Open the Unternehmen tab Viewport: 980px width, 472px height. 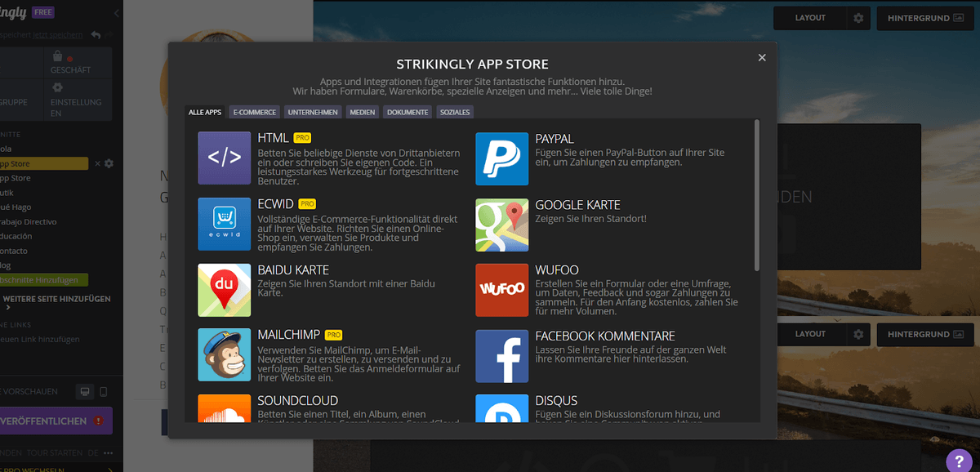(x=313, y=112)
